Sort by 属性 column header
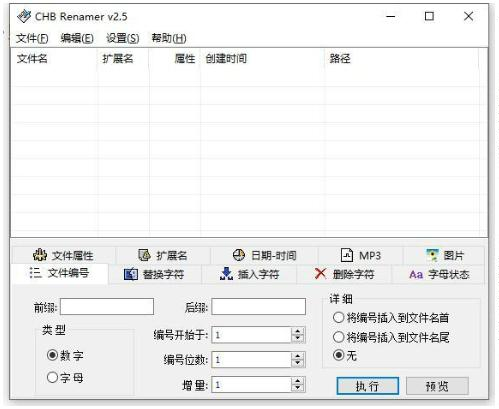Viewport: 499px width, 409px height. 174,59
